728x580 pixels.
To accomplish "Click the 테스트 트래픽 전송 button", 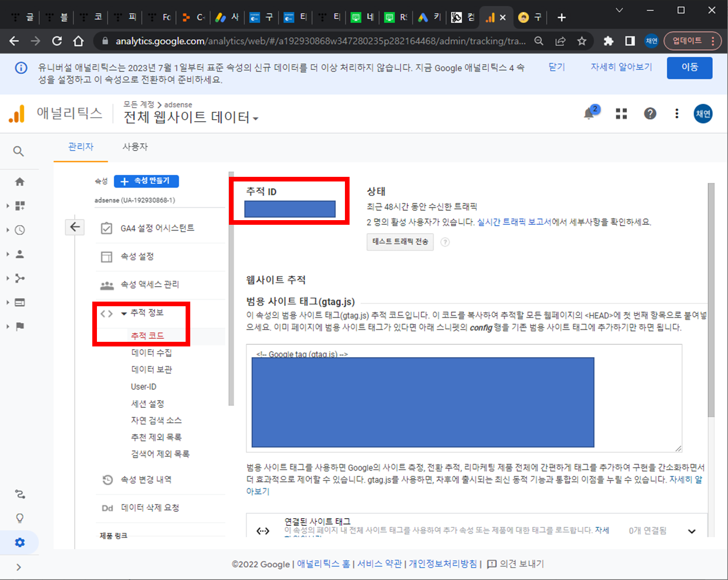I will point(400,242).
